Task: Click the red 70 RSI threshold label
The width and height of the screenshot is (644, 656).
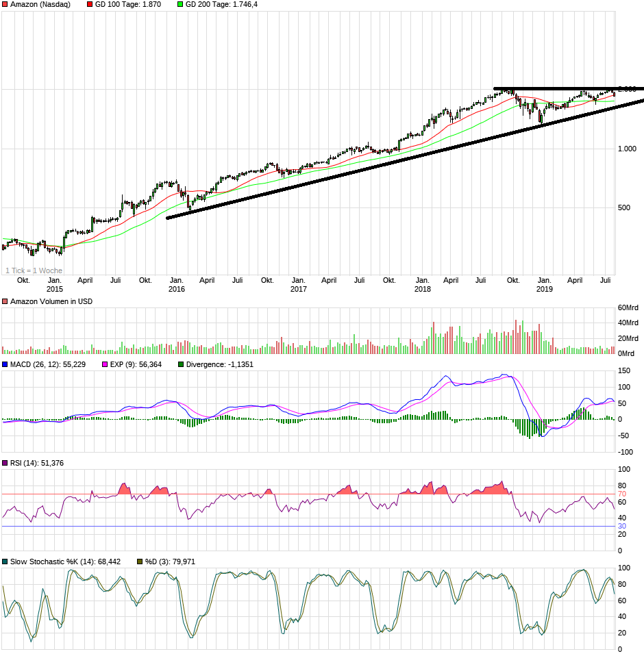Action: tap(622, 494)
